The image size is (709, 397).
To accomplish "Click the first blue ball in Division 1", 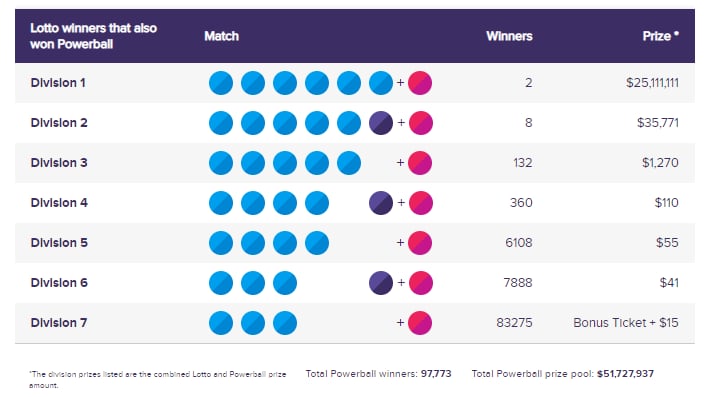I will 221,83.
